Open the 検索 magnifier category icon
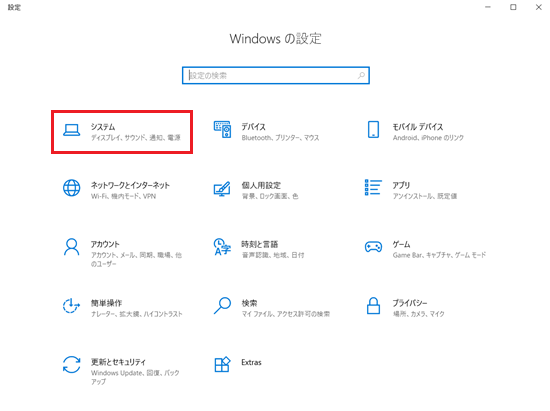The height and width of the screenshot is (411, 550). (x=222, y=306)
